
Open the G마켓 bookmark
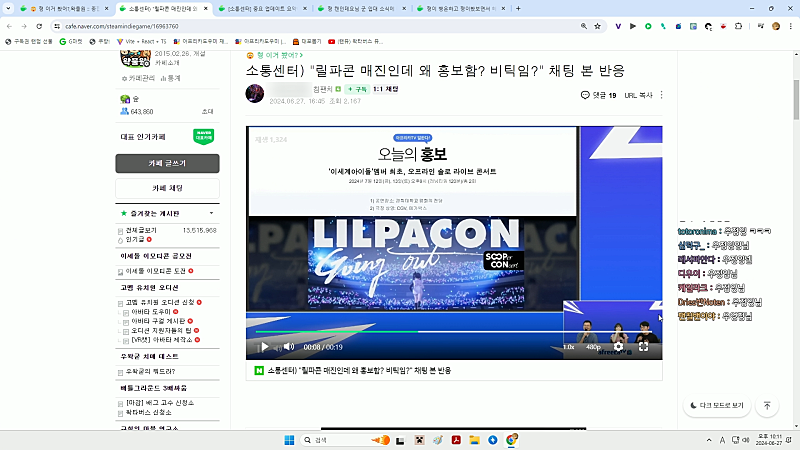point(71,41)
